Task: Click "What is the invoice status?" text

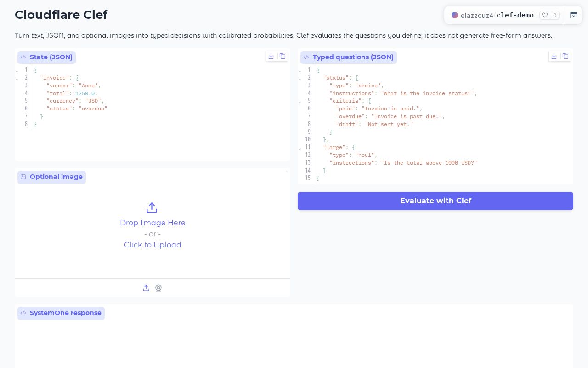Action: [x=429, y=93]
